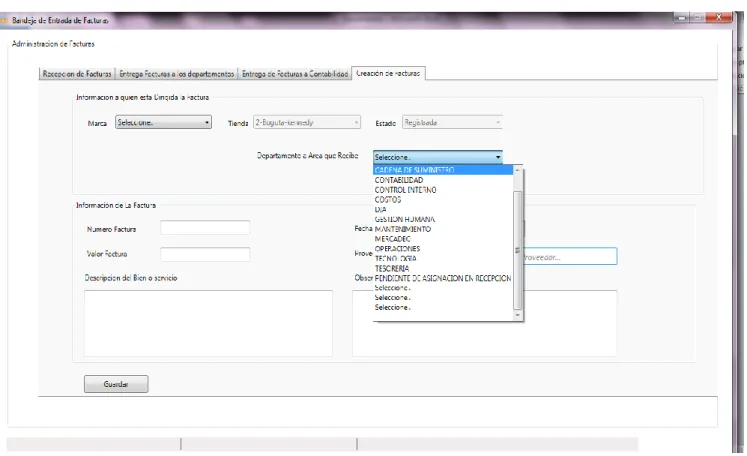
Task: Click scroll-down arrow of the department list
Action: pos(518,315)
